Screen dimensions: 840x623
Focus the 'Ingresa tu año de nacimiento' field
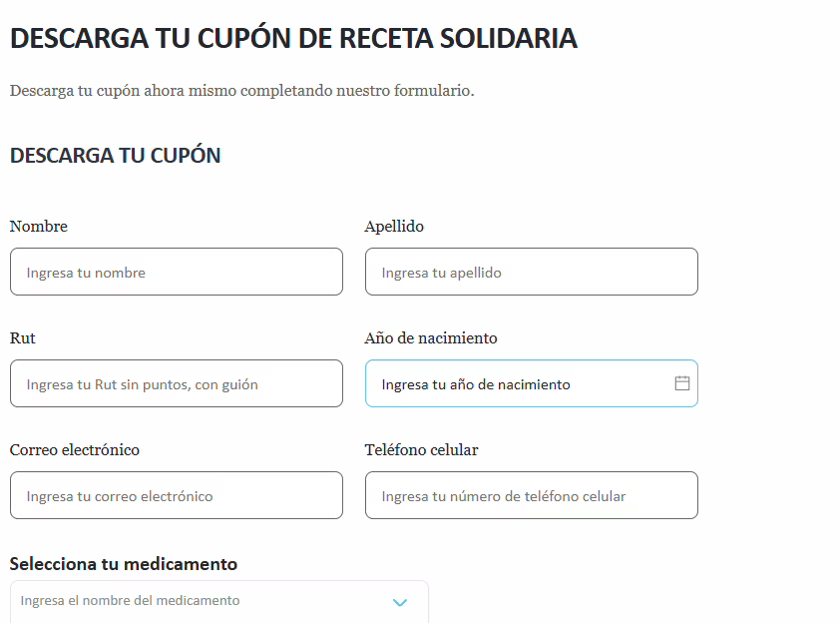pyautogui.click(x=532, y=383)
